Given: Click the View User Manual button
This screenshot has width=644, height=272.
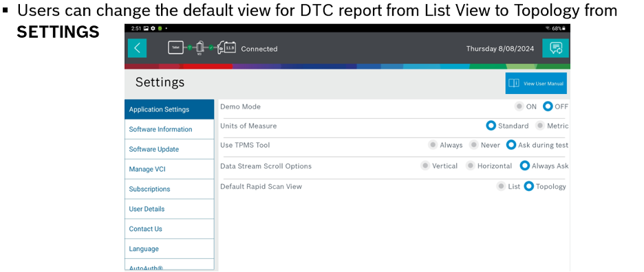Looking at the screenshot, I should (536, 83).
